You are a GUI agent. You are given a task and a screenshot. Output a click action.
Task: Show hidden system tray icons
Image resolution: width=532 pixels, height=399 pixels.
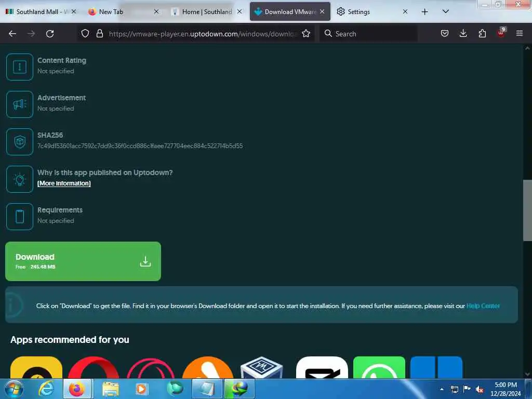[x=442, y=389]
